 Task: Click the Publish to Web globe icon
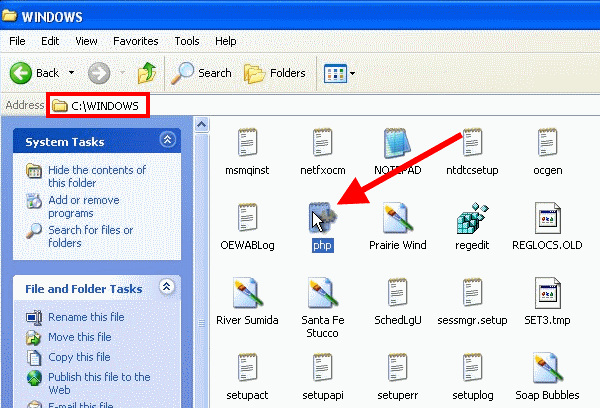34,378
